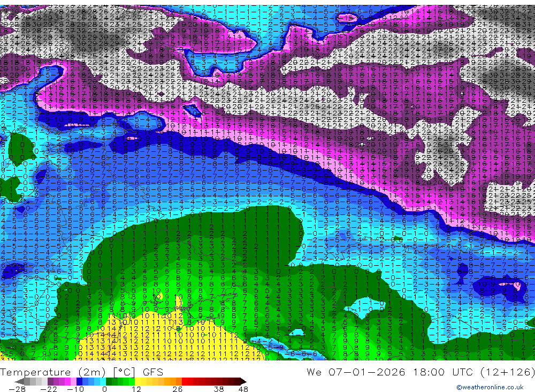Click the 'GFS' model label

pyautogui.click(x=153, y=372)
